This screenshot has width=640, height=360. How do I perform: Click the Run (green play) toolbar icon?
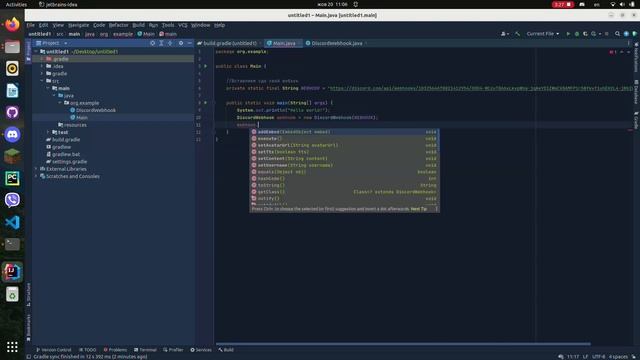(x=568, y=34)
